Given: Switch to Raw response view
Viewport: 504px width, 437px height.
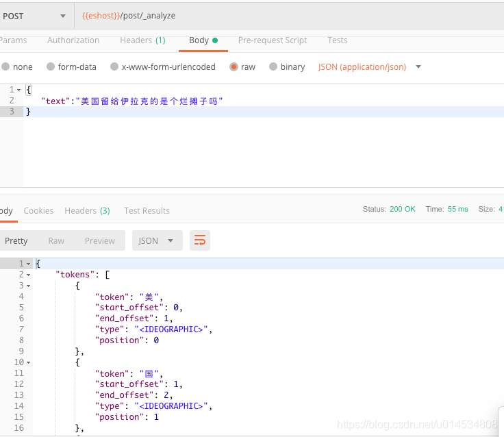Looking at the screenshot, I should pos(56,241).
